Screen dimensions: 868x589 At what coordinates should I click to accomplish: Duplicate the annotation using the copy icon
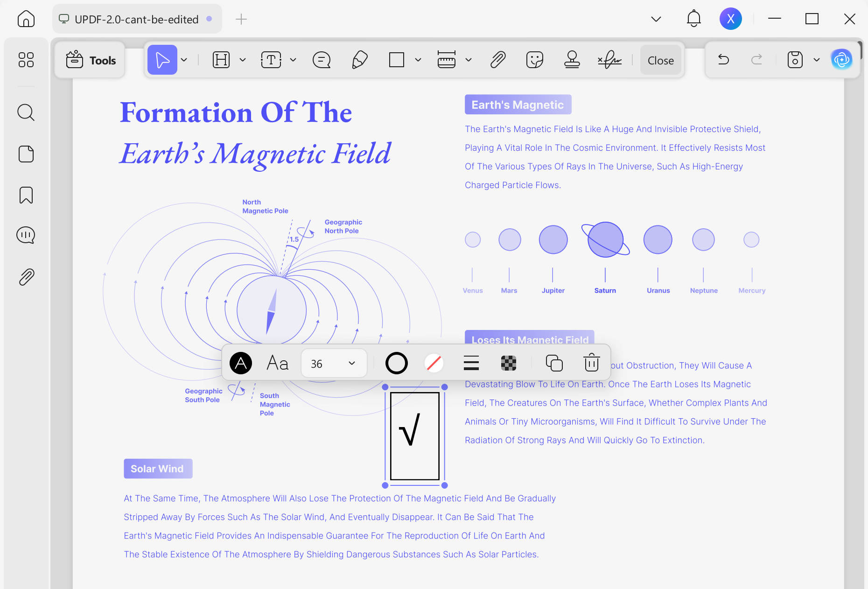(x=554, y=363)
